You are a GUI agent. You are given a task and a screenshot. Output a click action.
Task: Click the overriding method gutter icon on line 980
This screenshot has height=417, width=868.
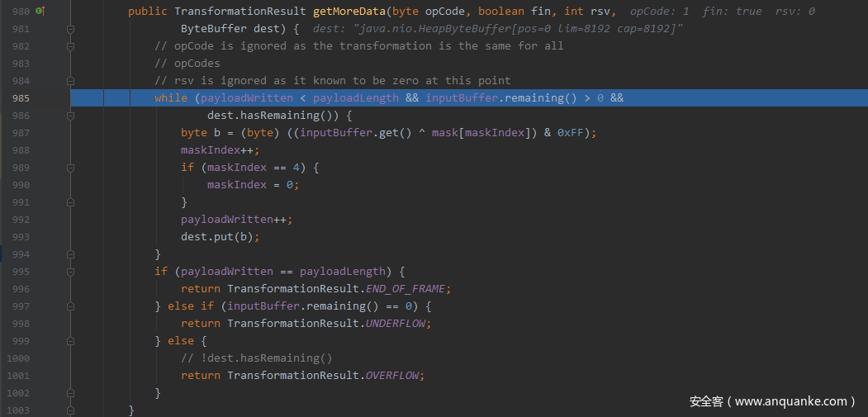[x=40, y=11]
